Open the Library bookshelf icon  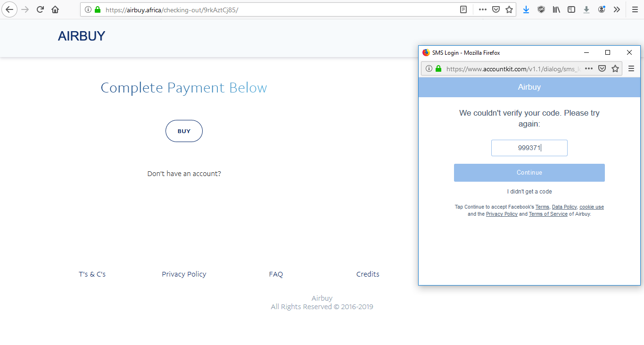pyautogui.click(x=556, y=9)
